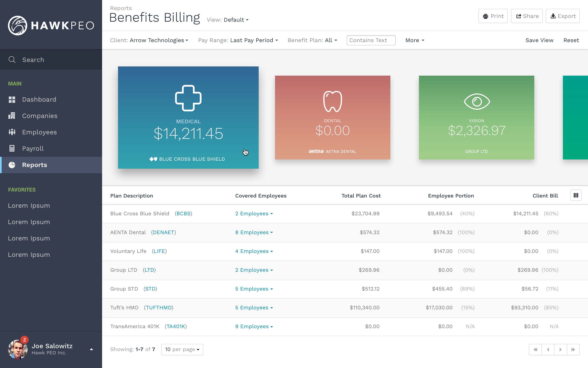Screen dimensions: 588x368
Task: Click the Search field in sidebar
Action: tap(51, 60)
